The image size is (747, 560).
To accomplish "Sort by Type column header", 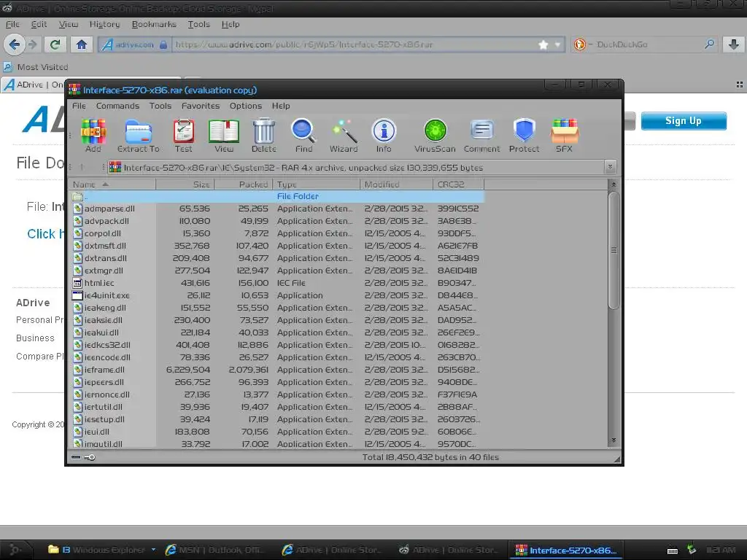I will (x=317, y=184).
